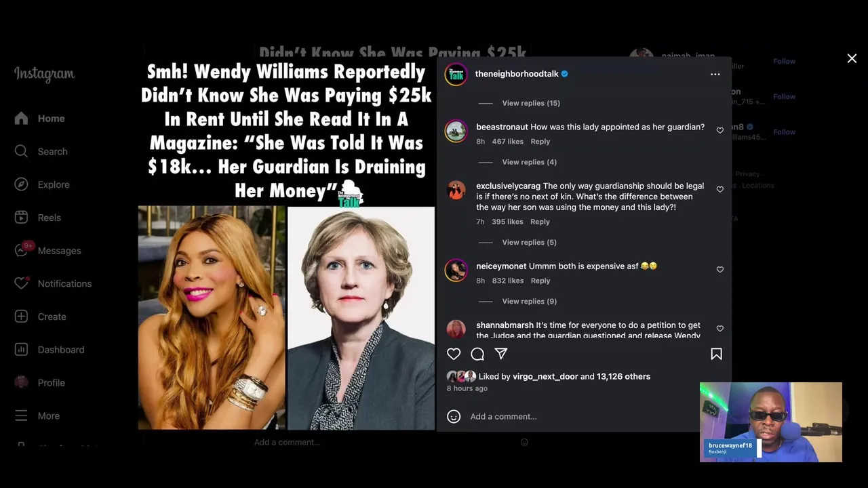Open the Explore compass icon
The width and height of the screenshot is (868, 488).
coord(22,184)
